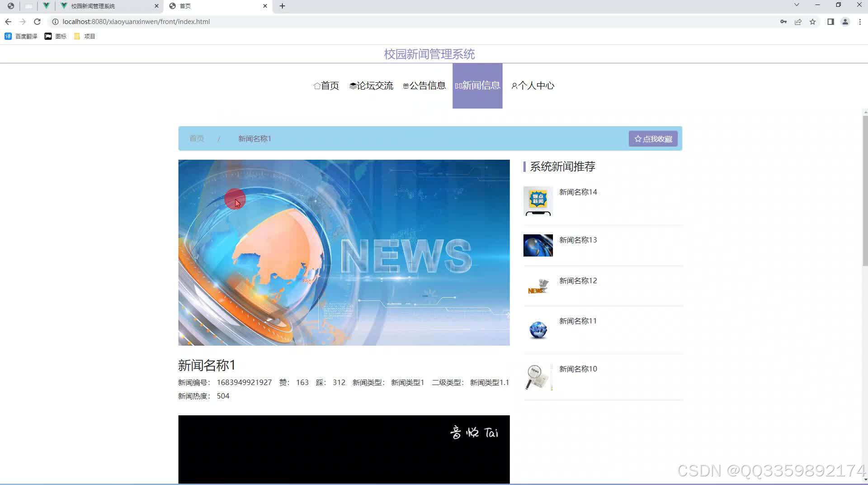Open 公告信息 in the navigation menu

[x=424, y=86]
